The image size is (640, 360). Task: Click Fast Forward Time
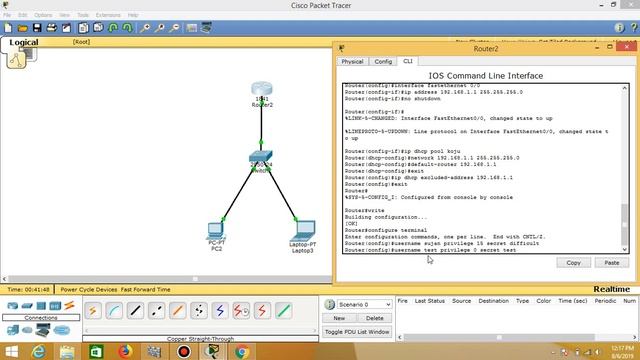(145, 289)
